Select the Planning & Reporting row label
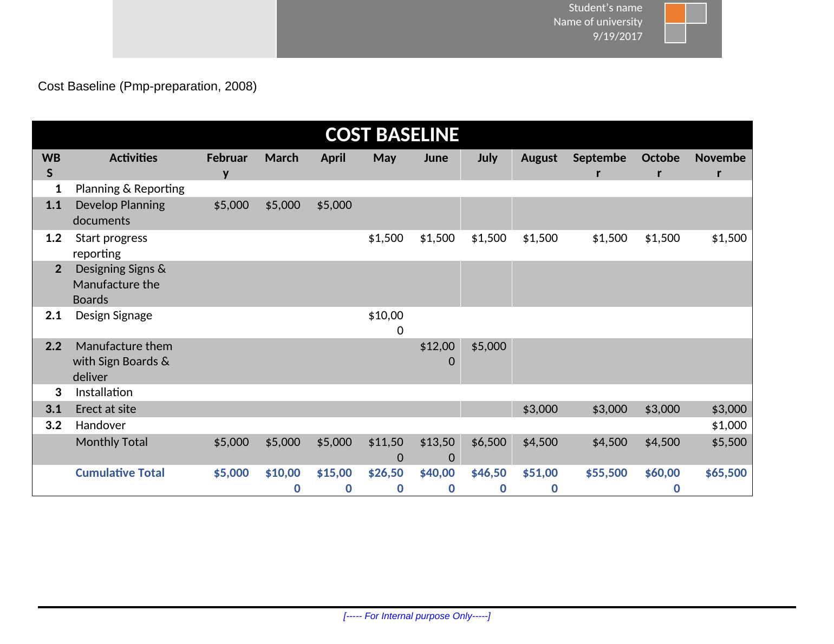This screenshot has width=834, height=644. [x=129, y=189]
